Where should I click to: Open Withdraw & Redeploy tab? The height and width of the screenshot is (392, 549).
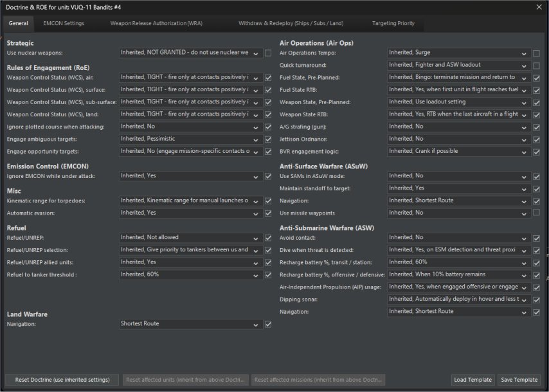(x=291, y=23)
